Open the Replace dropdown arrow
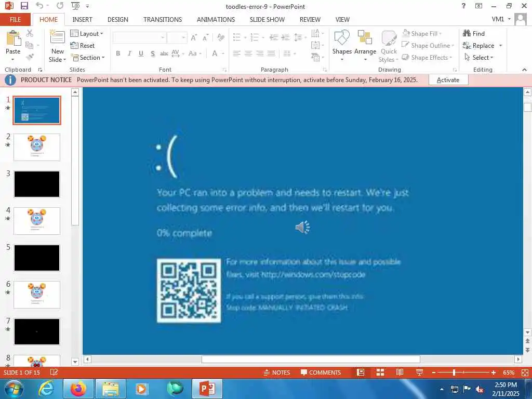 tap(500, 46)
